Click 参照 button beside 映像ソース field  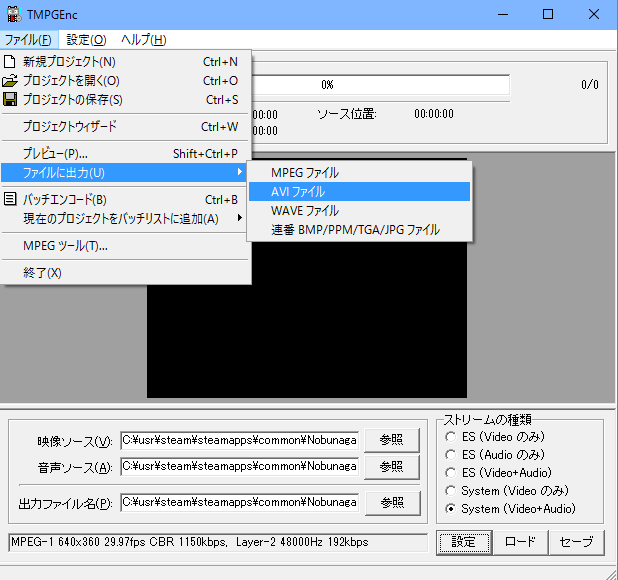tap(392, 440)
